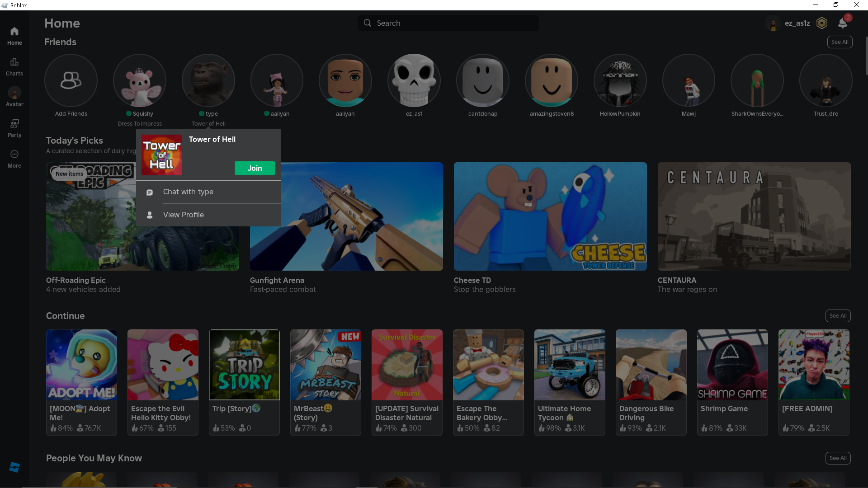Open friend HollowPumpkin avatar
The image size is (868, 488).
pyautogui.click(x=620, y=81)
